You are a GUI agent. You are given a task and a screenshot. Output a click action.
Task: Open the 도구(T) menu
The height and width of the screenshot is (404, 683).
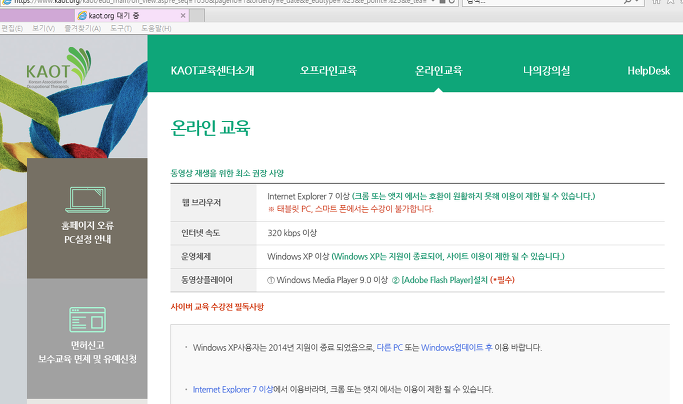coord(121,28)
